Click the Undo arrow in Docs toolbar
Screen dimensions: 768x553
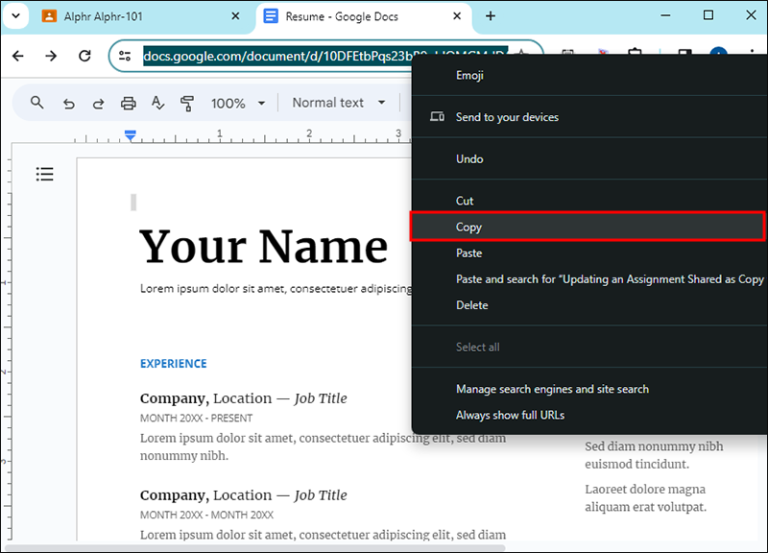coord(68,103)
